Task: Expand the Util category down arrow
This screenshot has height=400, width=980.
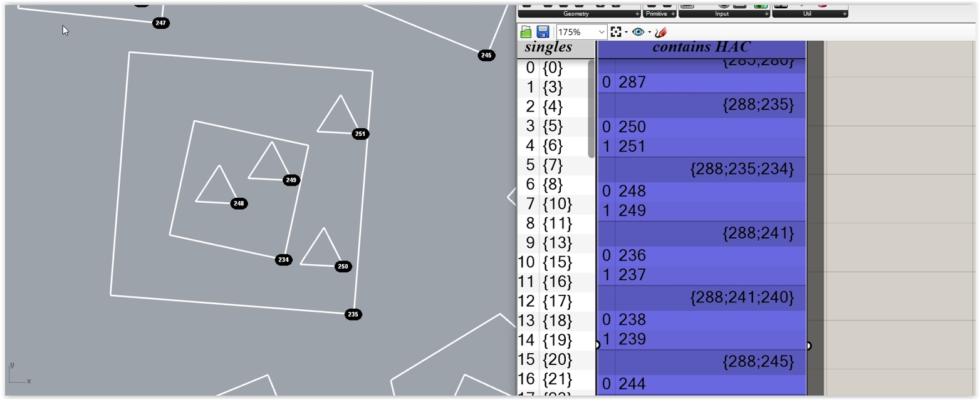Action: (844, 13)
